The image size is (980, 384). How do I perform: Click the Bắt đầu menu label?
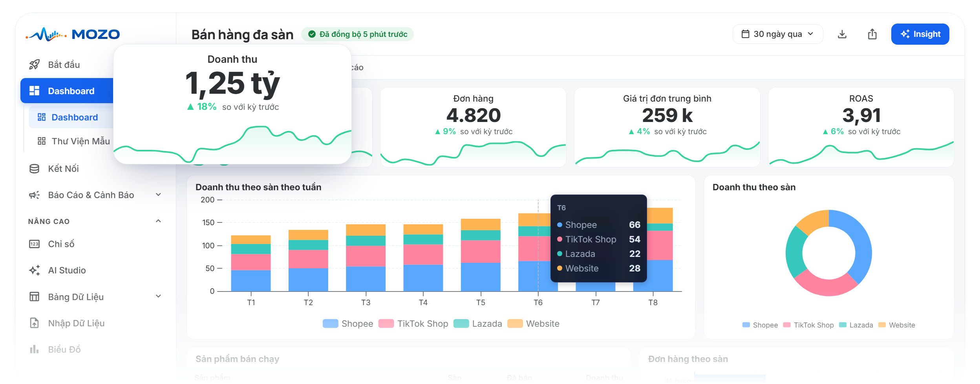coord(64,65)
